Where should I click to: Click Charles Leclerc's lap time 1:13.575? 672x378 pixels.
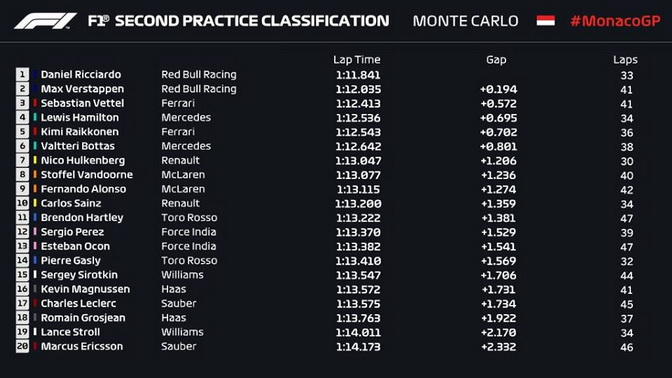click(358, 304)
